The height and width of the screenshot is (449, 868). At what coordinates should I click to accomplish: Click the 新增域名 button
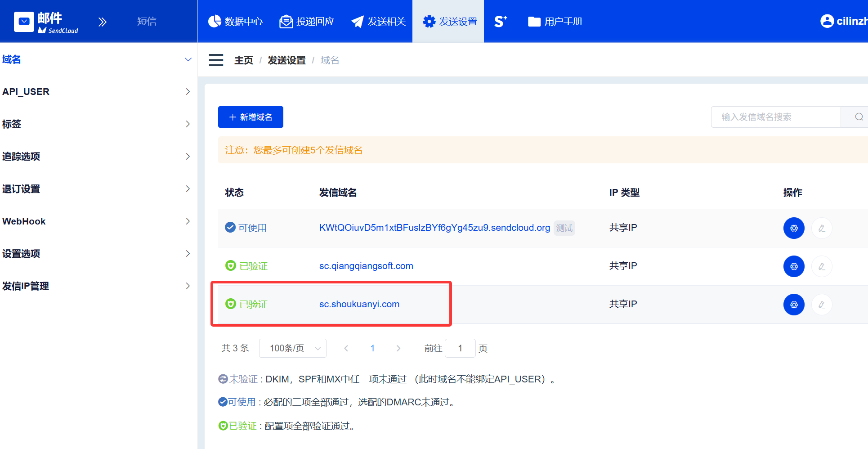(251, 117)
